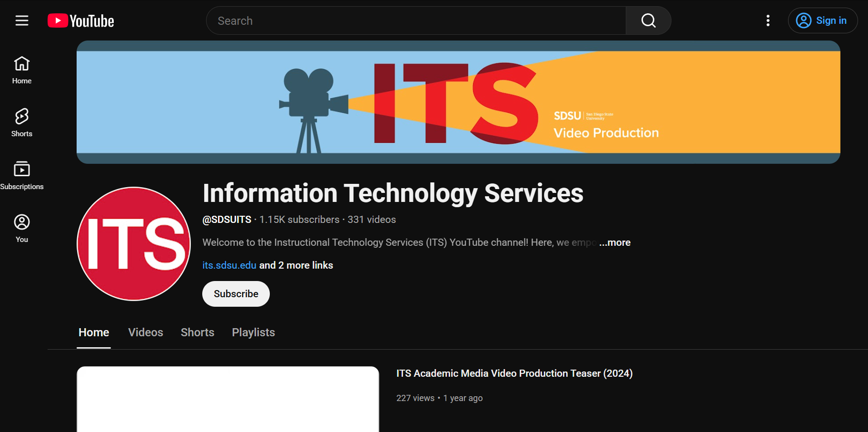Click the '227 views • 1 year ago' text

(x=439, y=398)
